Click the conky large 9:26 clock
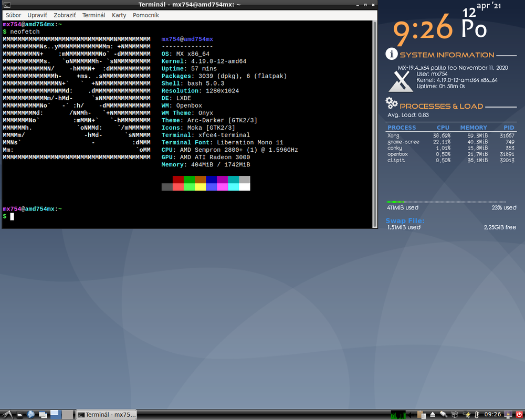This screenshot has width=525, height=420. point(423,29)
